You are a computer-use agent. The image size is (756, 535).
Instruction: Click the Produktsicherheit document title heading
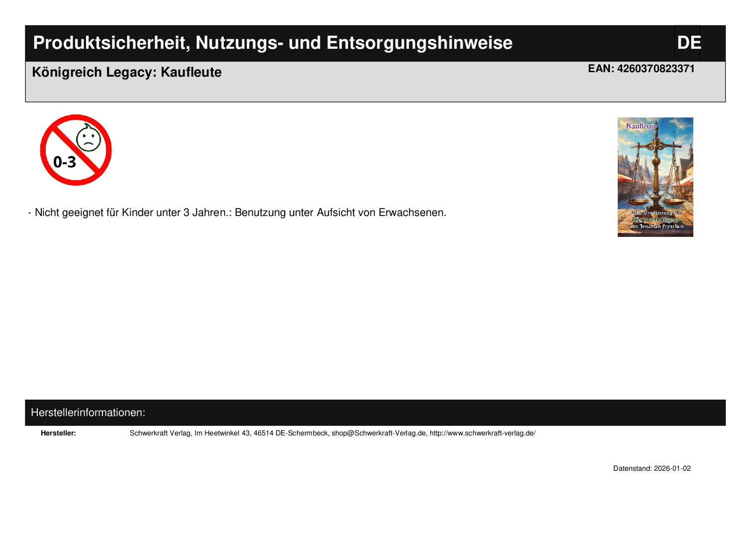(x=273, y=43)
